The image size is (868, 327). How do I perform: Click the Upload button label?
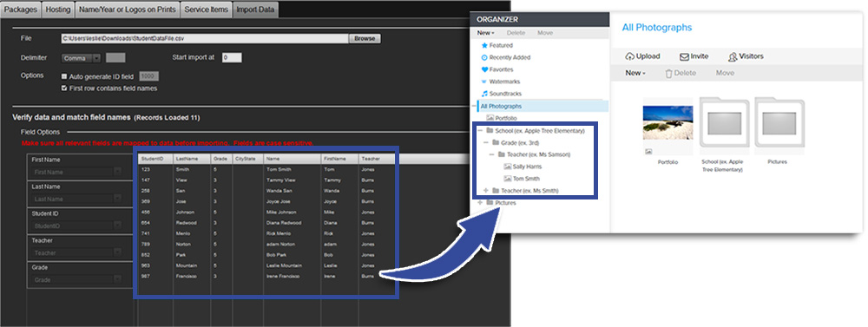pyautogui.click(x=648, y=56)
